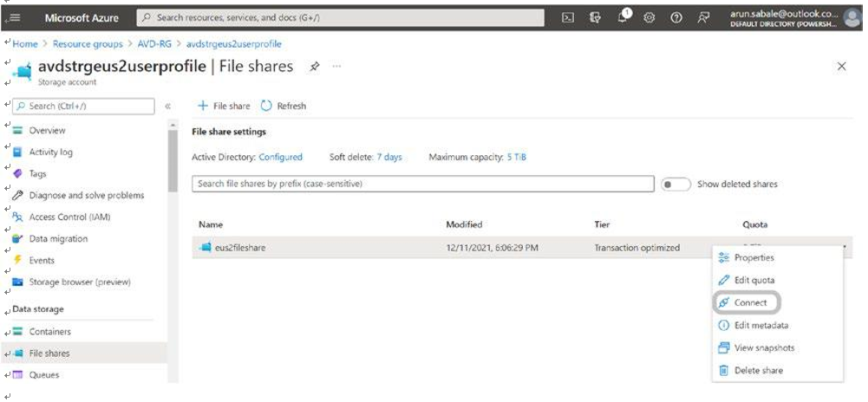This screenshot has width=868, height=402.
Task: Open the ellipsis more options beside title
Action: (336, 67)
